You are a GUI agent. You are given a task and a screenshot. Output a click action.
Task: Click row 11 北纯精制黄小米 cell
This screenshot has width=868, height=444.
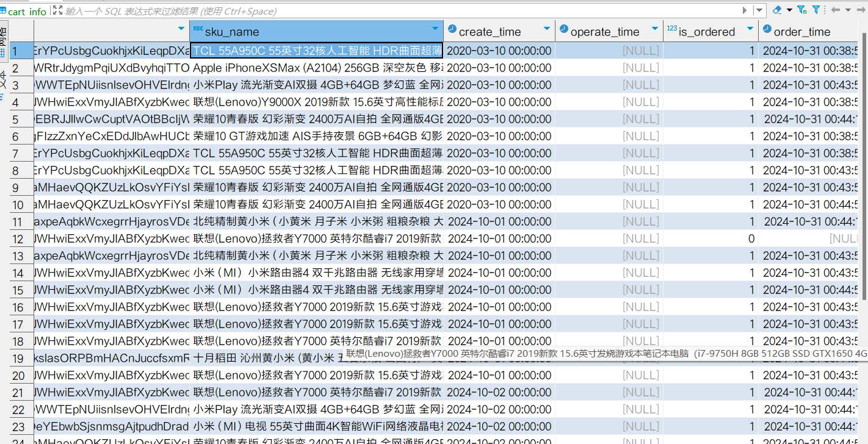click(x=317, y=221)
